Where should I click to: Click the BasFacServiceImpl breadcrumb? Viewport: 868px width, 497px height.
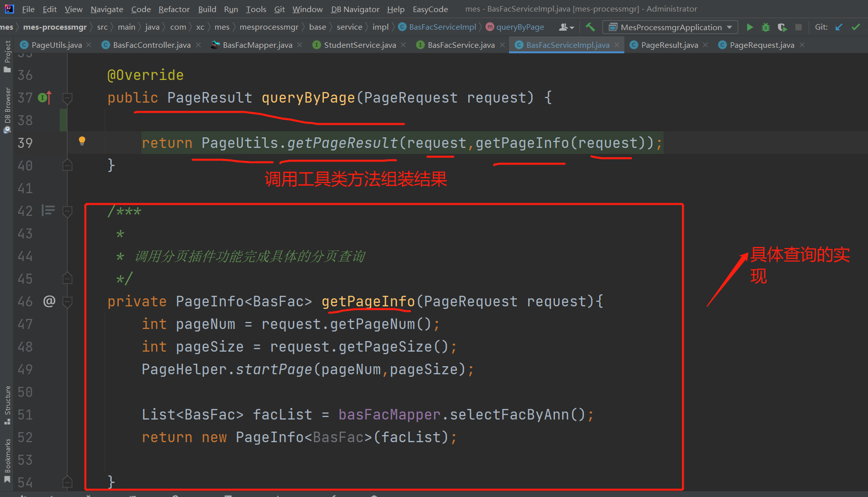[437, 27]
